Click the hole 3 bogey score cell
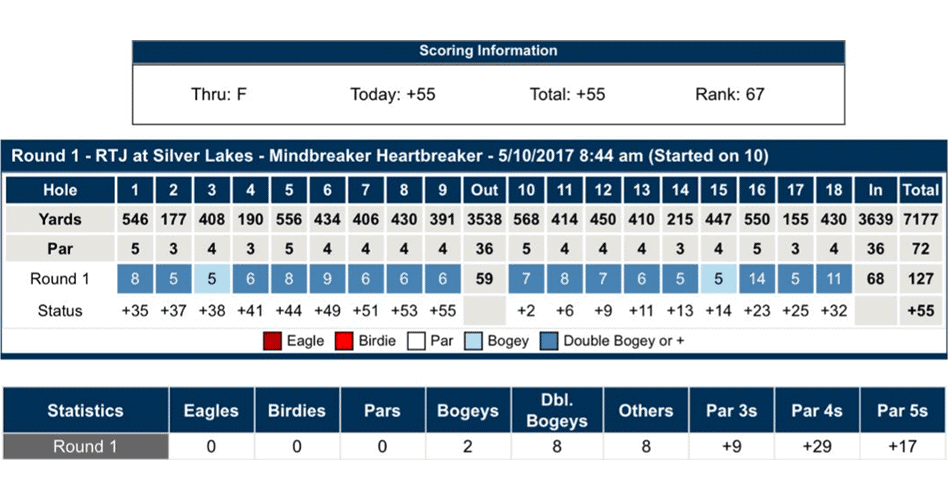The image size is (948, 500). coord(211,279)
